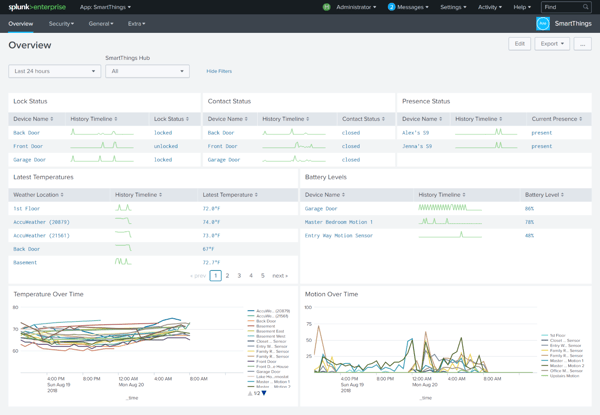Click the 72.0°F temperature value

[211, 208]
